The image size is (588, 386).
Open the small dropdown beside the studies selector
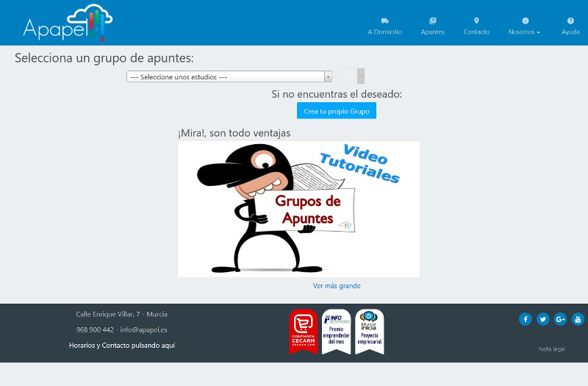[x=353, y=76]
